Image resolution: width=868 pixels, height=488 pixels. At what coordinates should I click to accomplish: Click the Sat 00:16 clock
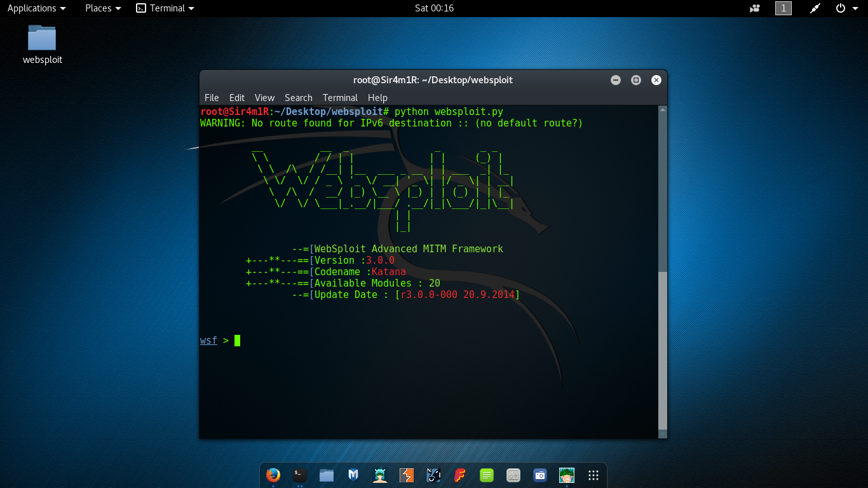coord(434,8)
